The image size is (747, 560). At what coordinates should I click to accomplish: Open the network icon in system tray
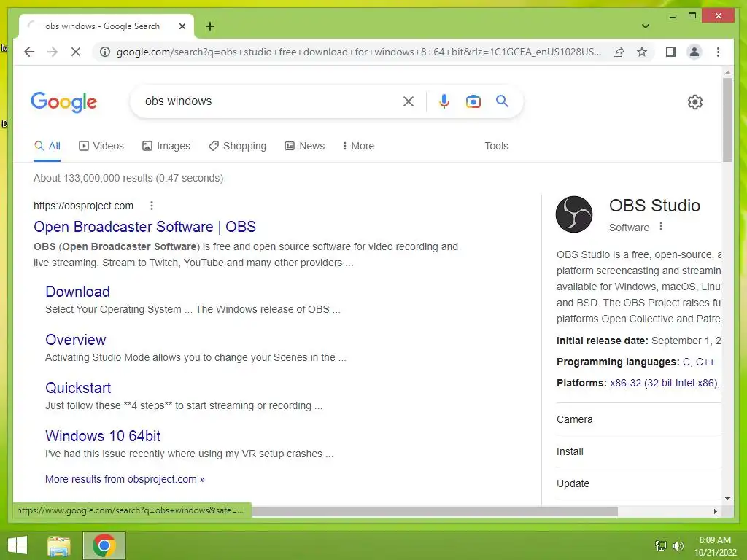click(661, 545)
